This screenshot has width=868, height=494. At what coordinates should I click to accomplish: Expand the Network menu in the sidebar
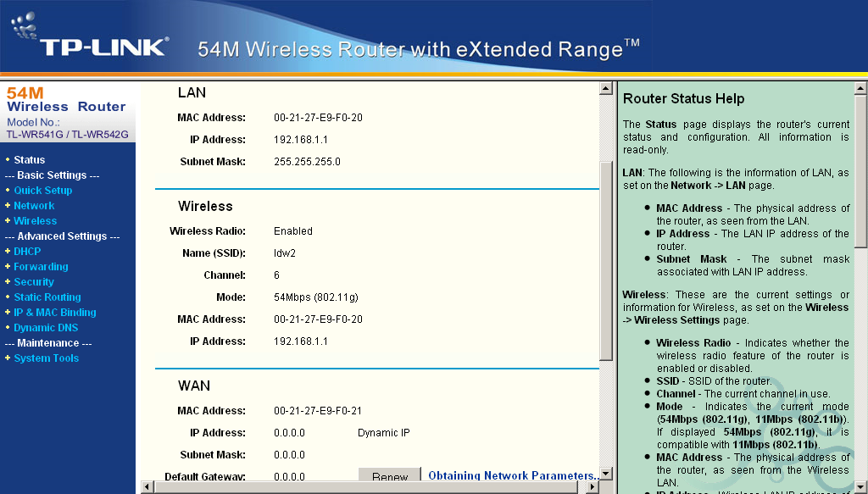34,206
